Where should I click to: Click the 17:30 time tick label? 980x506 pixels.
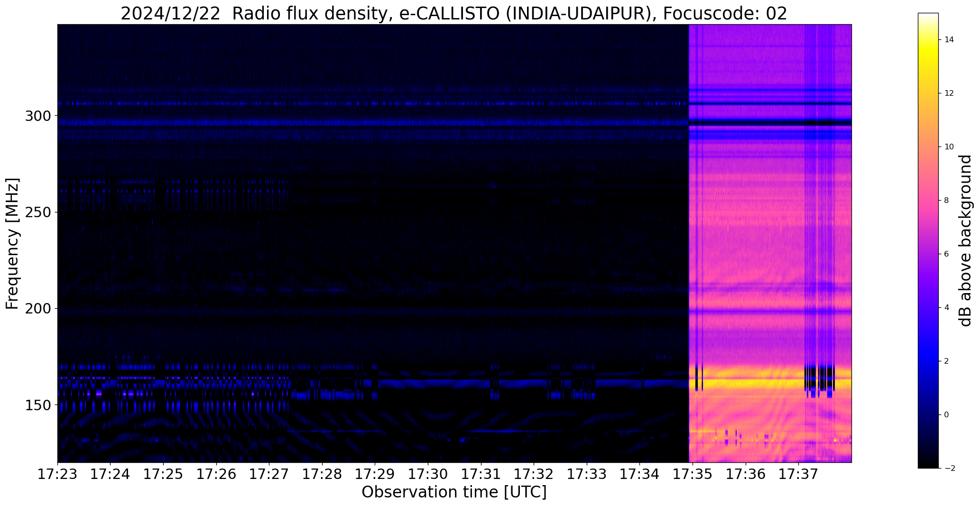point(428,474)
